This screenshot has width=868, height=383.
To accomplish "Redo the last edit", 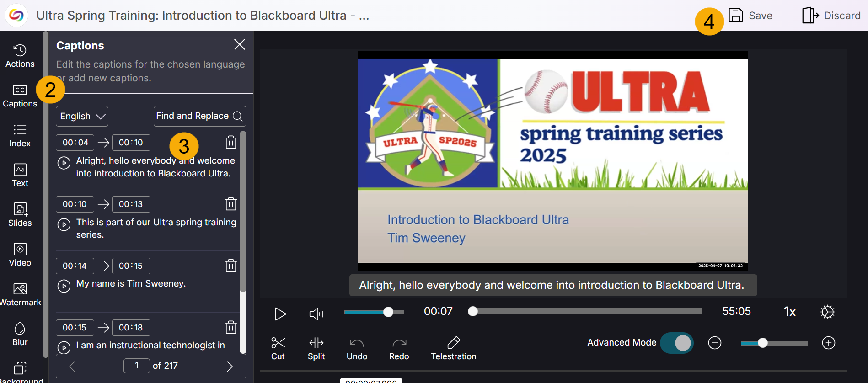I will pyautogui.click(x=399, y=350).
